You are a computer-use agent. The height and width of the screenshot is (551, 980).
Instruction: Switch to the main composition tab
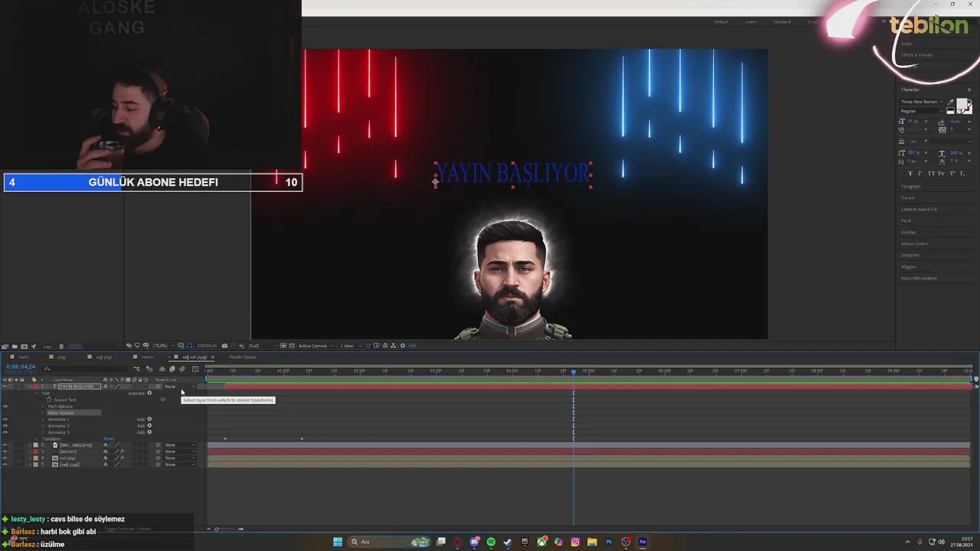pos(24,357)
